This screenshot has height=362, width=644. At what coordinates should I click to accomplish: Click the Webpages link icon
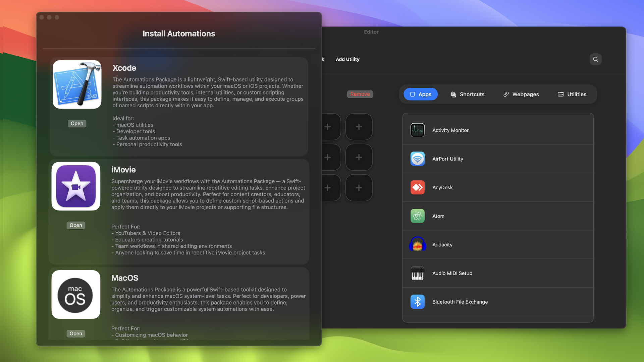click(506, 94)
